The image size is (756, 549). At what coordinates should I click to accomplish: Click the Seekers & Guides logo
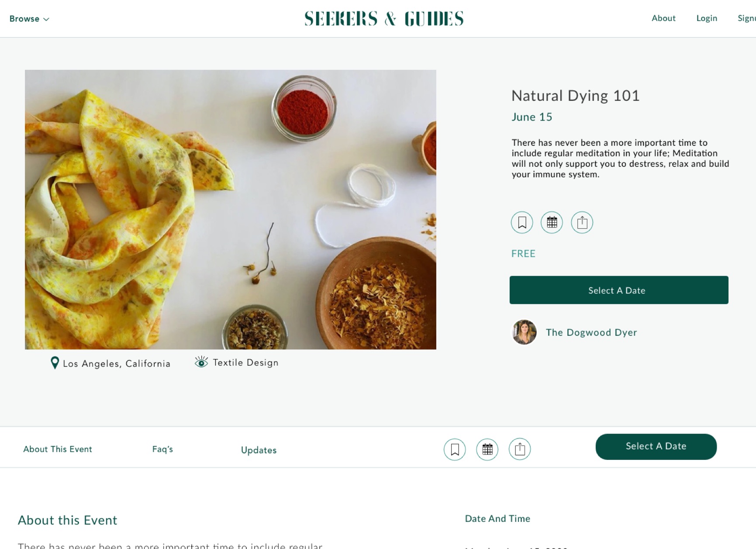point(384,19)
